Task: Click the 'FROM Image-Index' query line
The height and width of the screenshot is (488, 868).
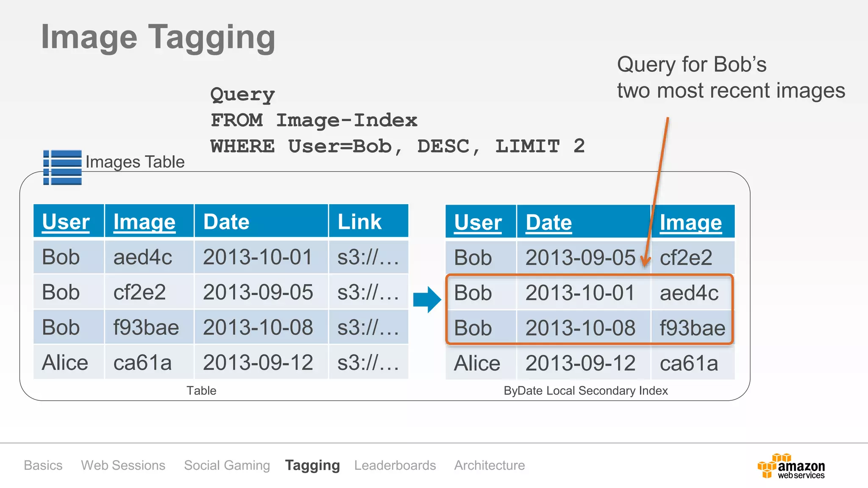Action: [314, 120]
